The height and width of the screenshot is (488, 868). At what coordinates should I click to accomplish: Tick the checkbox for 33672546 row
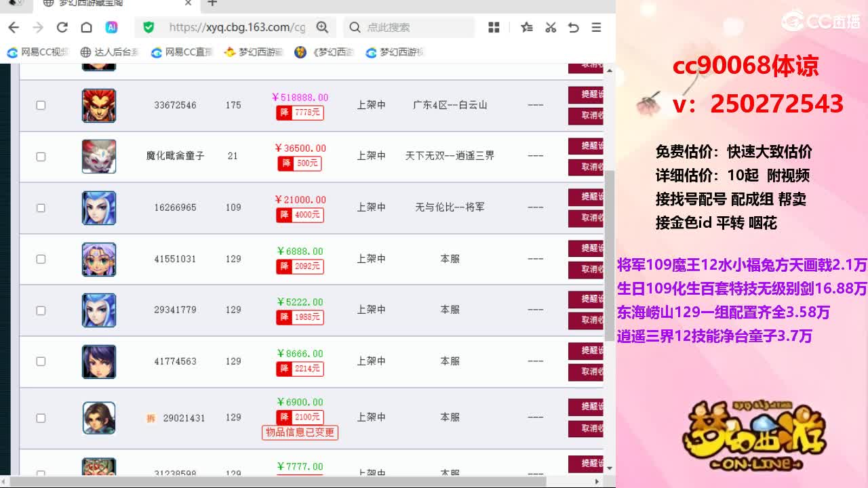pyautogui.click(x=41, y=105)
